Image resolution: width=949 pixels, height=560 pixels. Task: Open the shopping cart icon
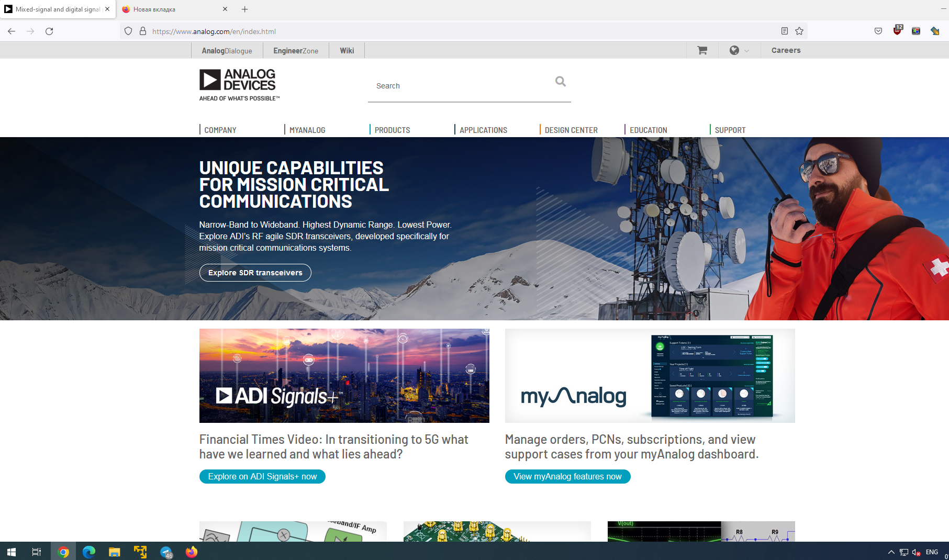(x=702, y=50)
